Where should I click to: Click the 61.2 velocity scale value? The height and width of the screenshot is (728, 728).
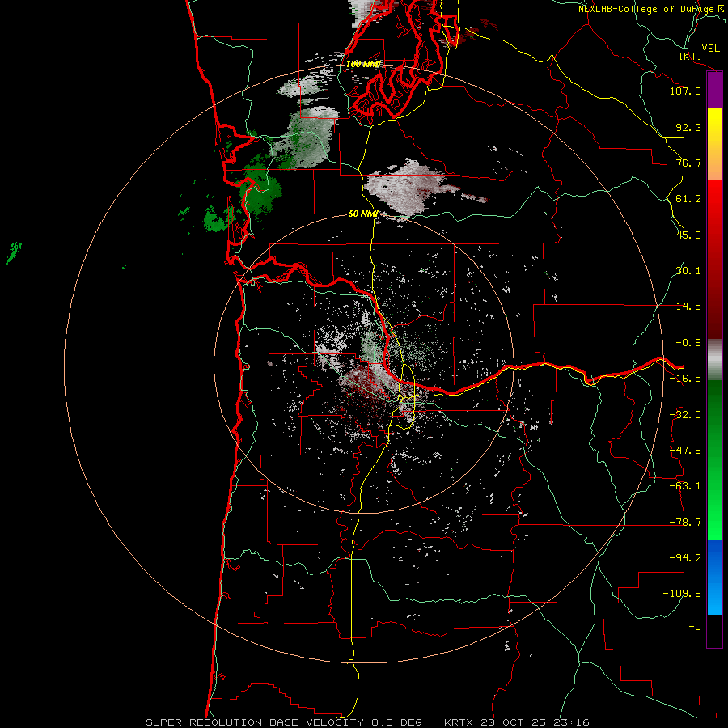click(x=688, y=199)
